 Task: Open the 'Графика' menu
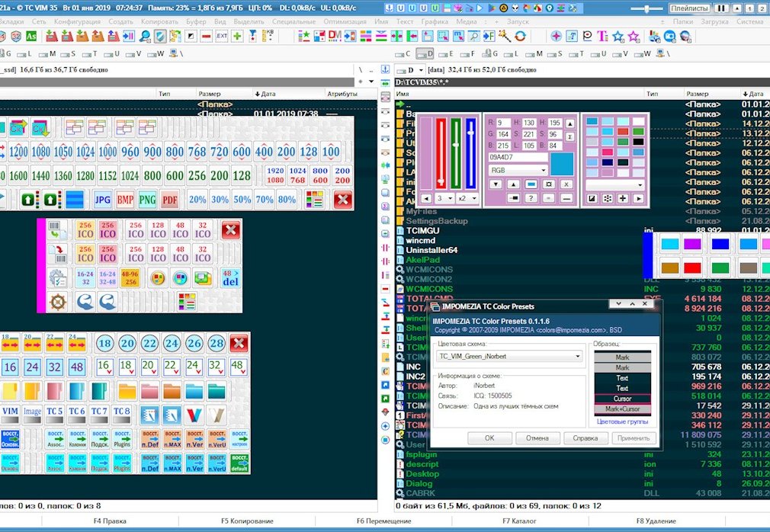click(x=435, y=21)
